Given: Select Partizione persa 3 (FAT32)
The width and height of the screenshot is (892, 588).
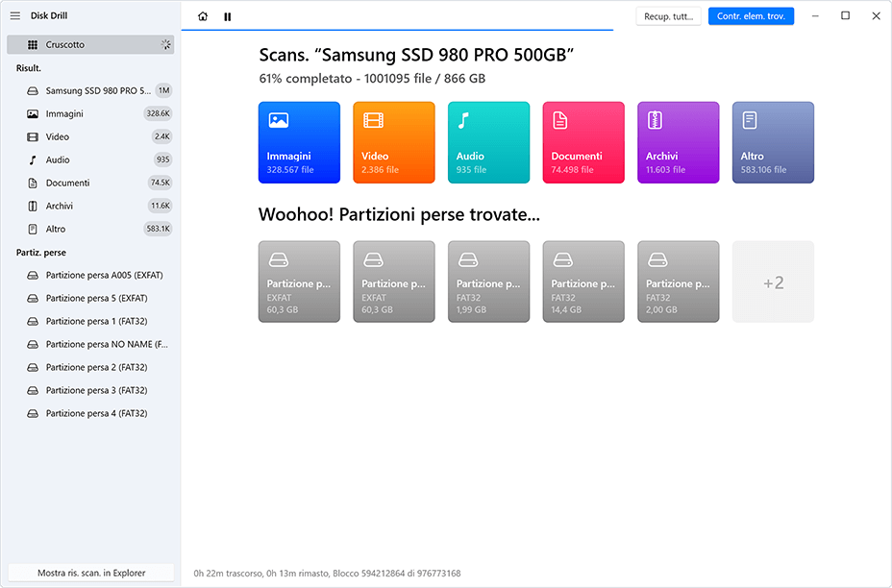Looking at the screenshot, I should pos(90,390).
